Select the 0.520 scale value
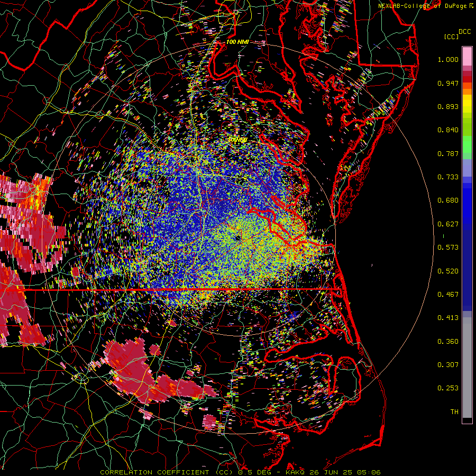This screenshot has width=476, height=476. 448,271
